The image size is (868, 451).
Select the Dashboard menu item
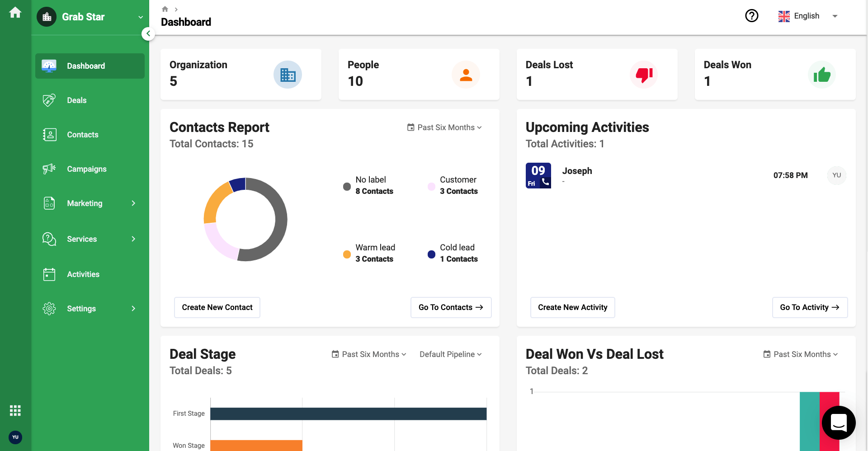click(90, 66)
